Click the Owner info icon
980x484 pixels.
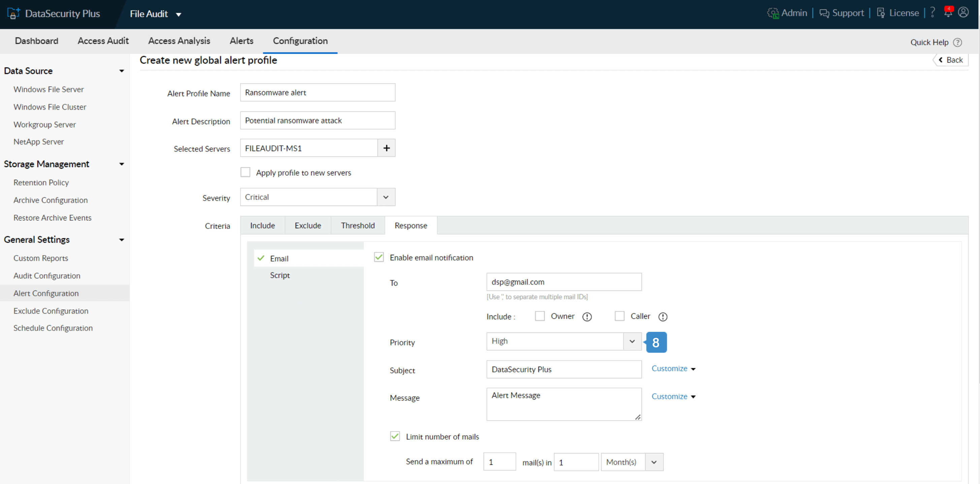pos(587,317)
